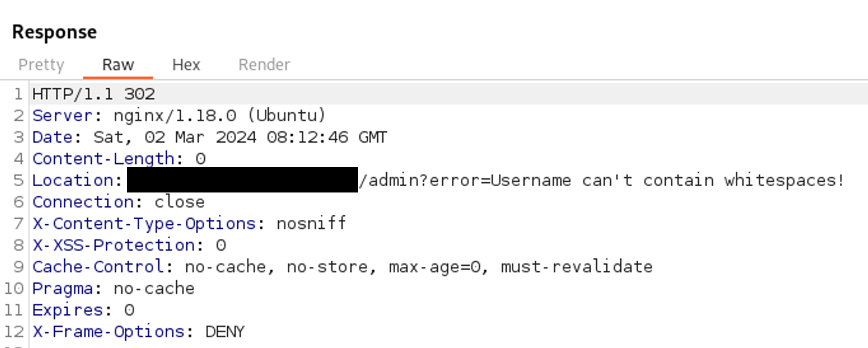
Task: Click the X-Content-Type-Options header name
Action: point(144,224)
